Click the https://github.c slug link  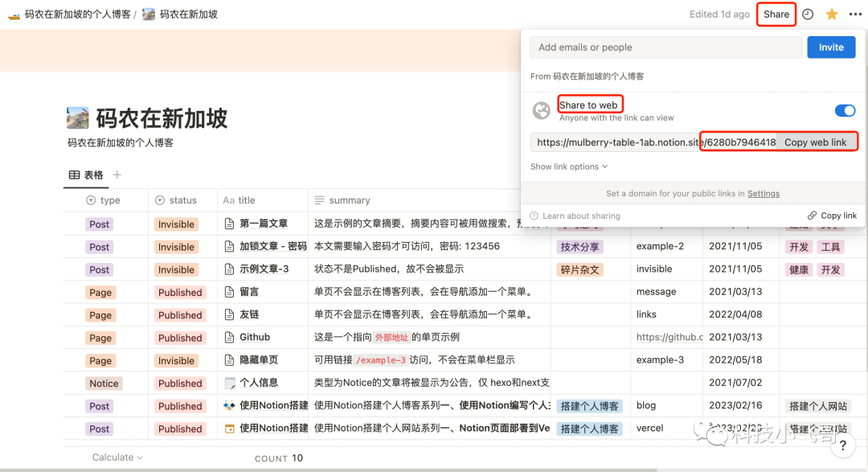pyautogui.click(x=669, y=337)
